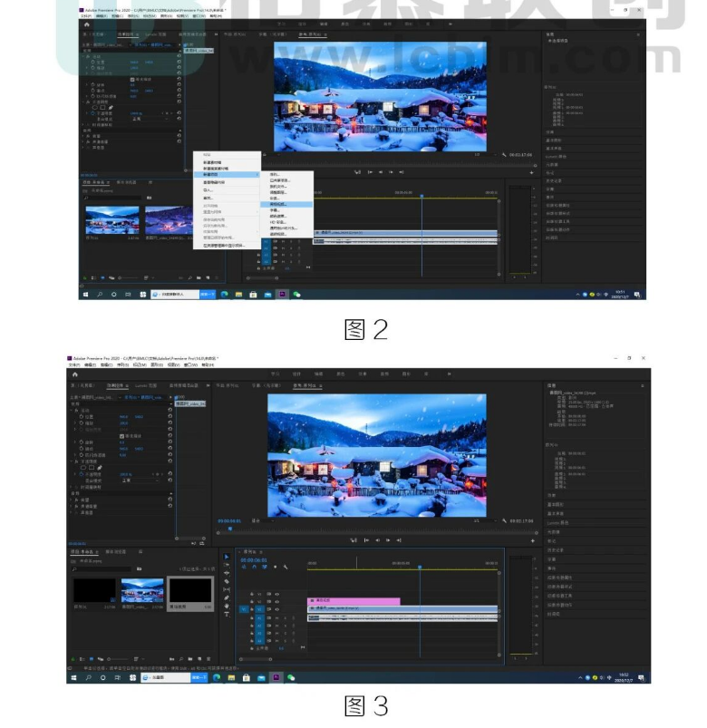Click the Home icon in Figure 3 window

pyautogui.click(x=75, y=374)
